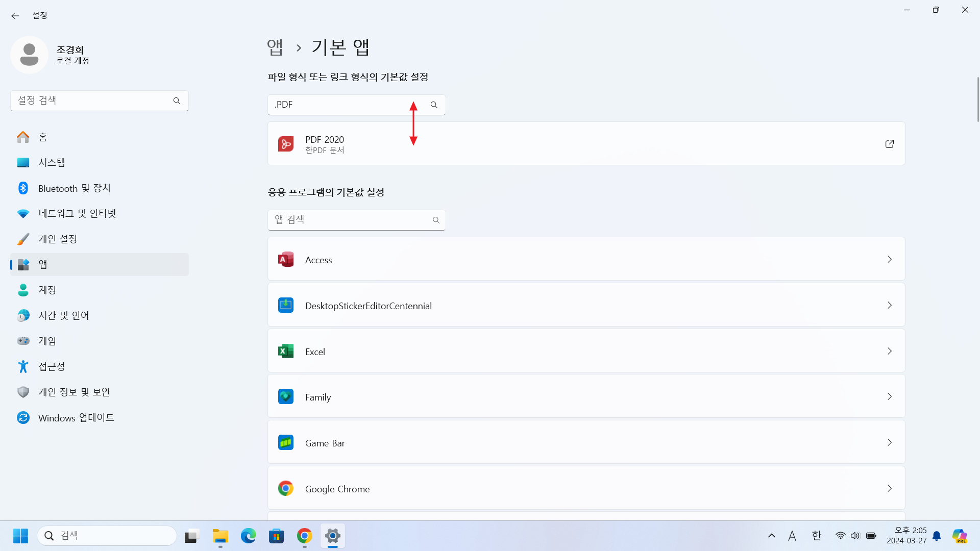Viewport: 980px width, 551px height.
Task: Select 개인 설정 in the sidebar
Action: 100,239
